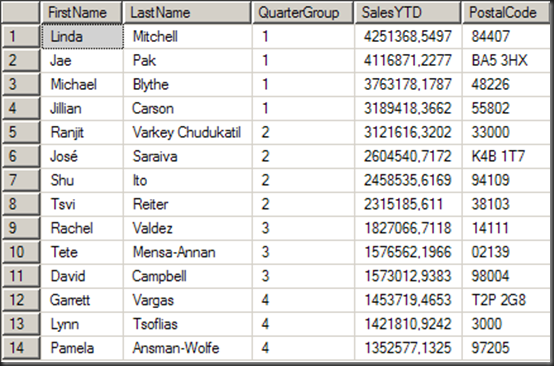Select the SalesYTD cell 4251368,5497

coord(408,36)
